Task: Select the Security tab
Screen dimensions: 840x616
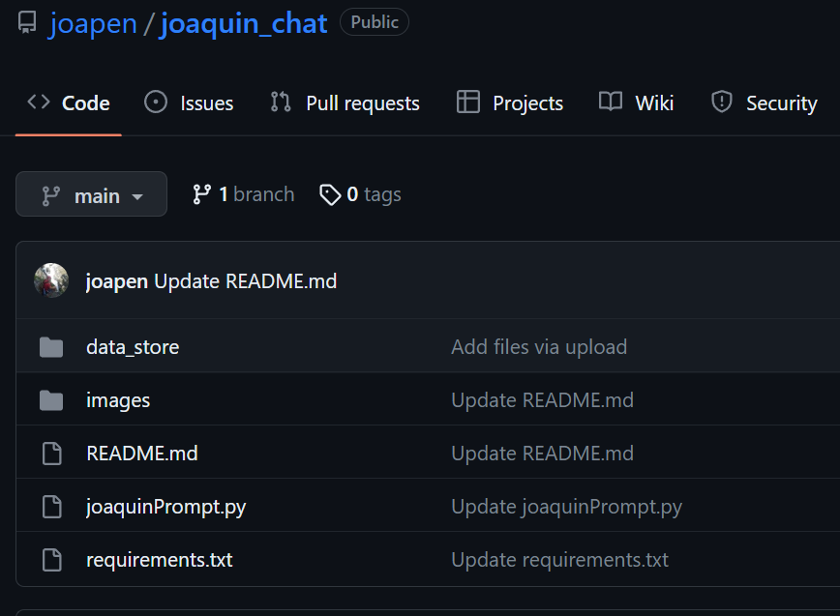Action: click(764, 103)
